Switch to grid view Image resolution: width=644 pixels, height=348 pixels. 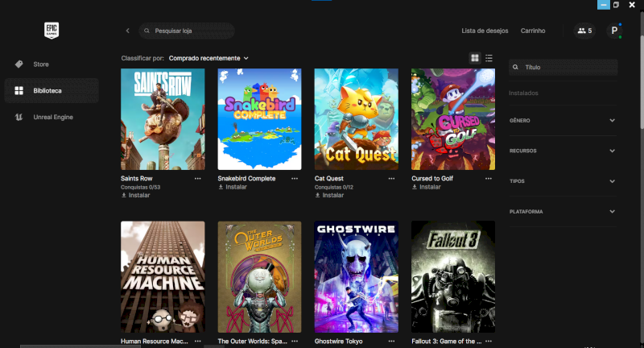tap(475, 58)
